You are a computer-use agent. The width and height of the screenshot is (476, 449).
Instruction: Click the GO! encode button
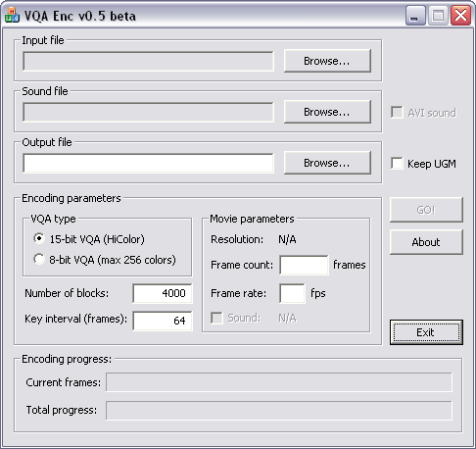(426, 210)
